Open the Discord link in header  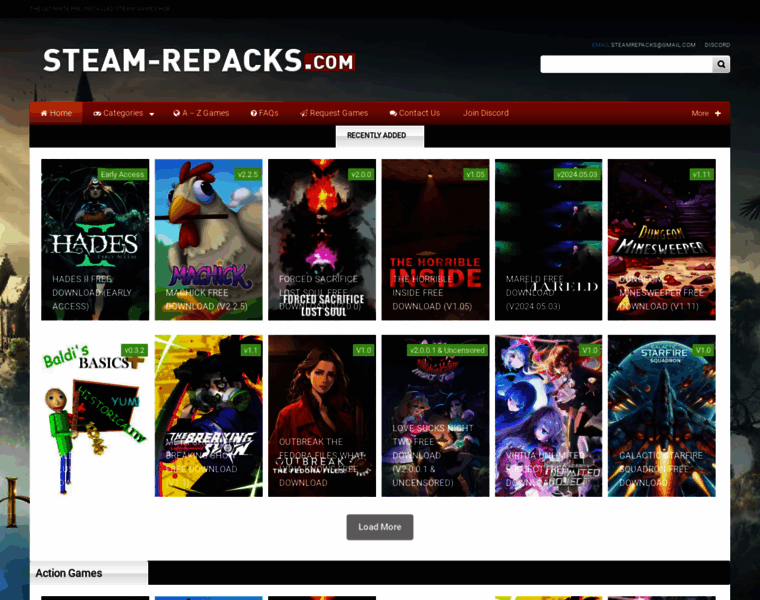717,45
